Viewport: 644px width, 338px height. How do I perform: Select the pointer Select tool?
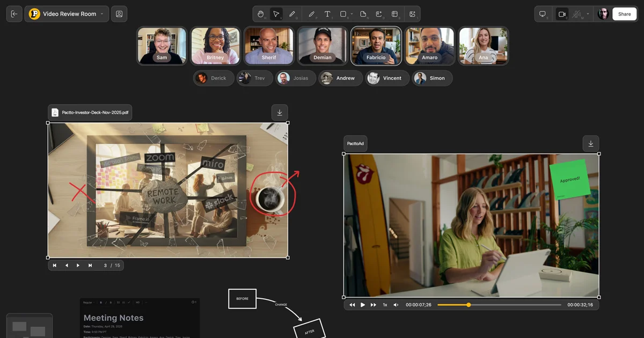tap(276, 14)
